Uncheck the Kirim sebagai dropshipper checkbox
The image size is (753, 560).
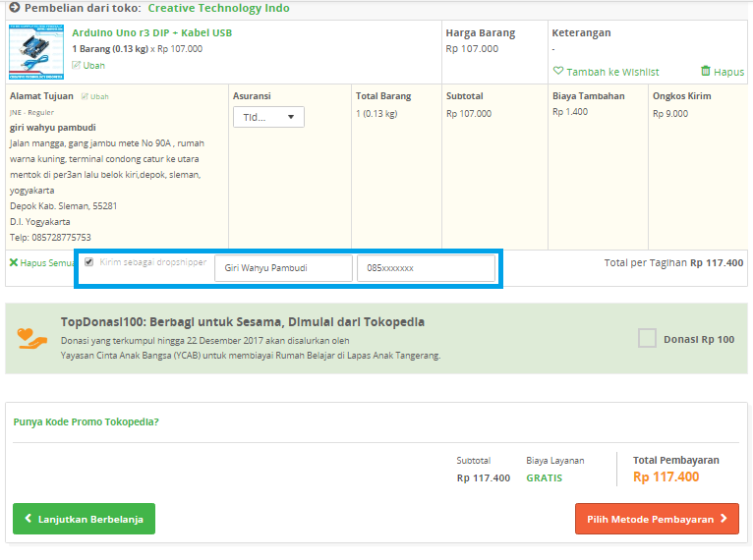click(88, 261)
